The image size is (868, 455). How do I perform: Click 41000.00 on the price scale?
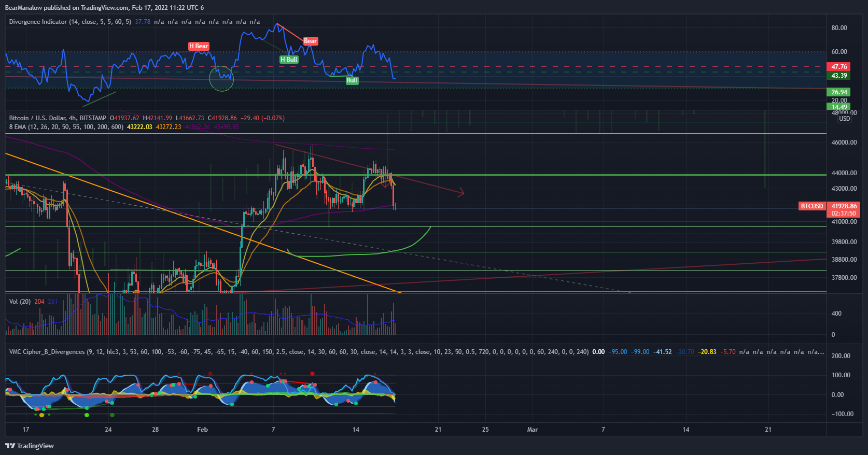(x=844, y=222)
